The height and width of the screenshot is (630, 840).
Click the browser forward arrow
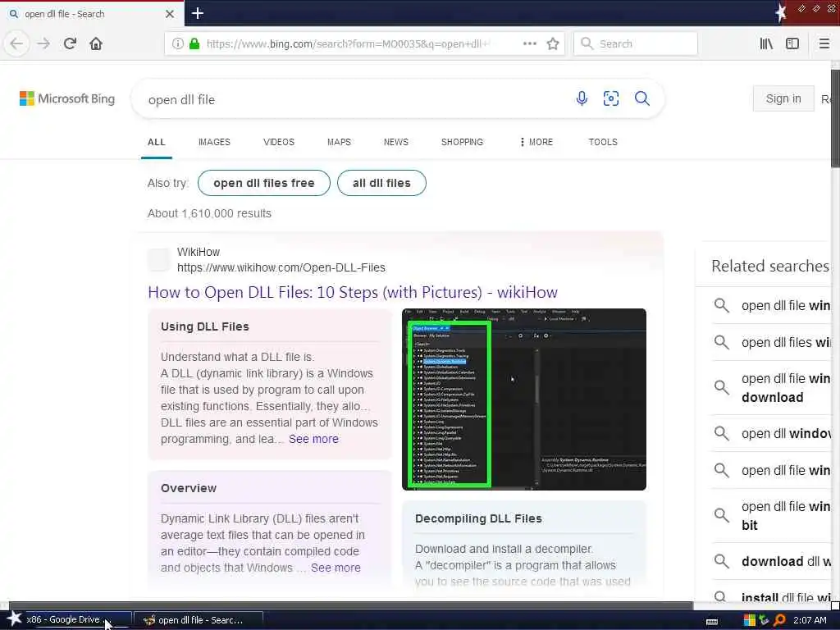(x=43, y=43)
